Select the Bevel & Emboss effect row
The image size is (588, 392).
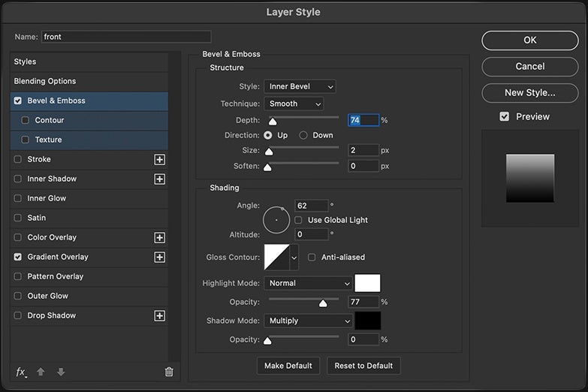[x=89, y=101]
